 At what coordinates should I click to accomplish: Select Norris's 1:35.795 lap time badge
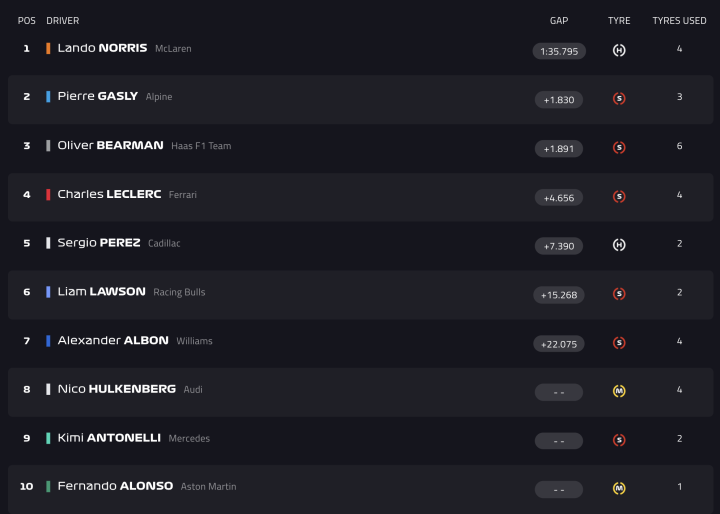click(x=559, y=50)
